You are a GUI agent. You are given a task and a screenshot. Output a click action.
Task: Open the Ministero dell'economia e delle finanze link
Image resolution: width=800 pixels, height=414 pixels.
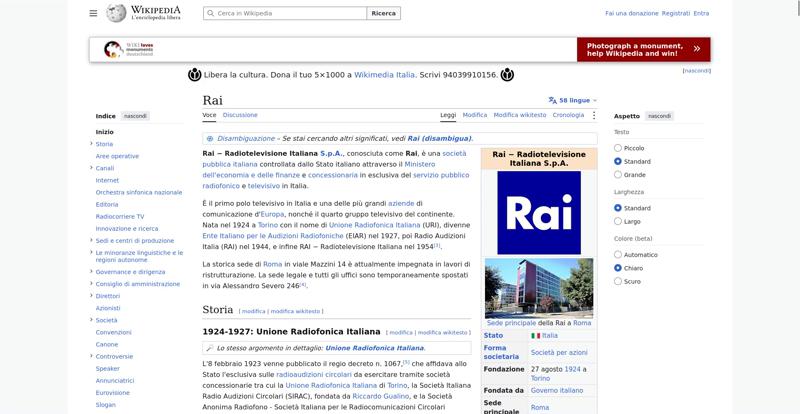click(x=319, y=169)
